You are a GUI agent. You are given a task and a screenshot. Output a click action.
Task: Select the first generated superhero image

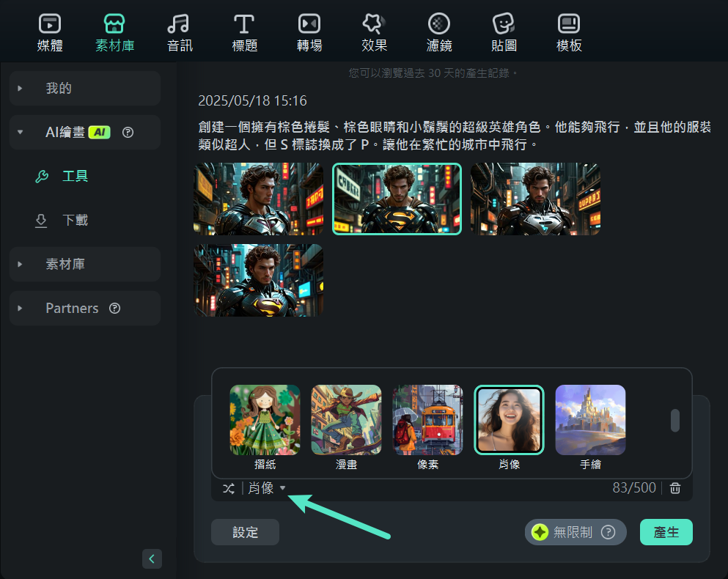[258, 199]
